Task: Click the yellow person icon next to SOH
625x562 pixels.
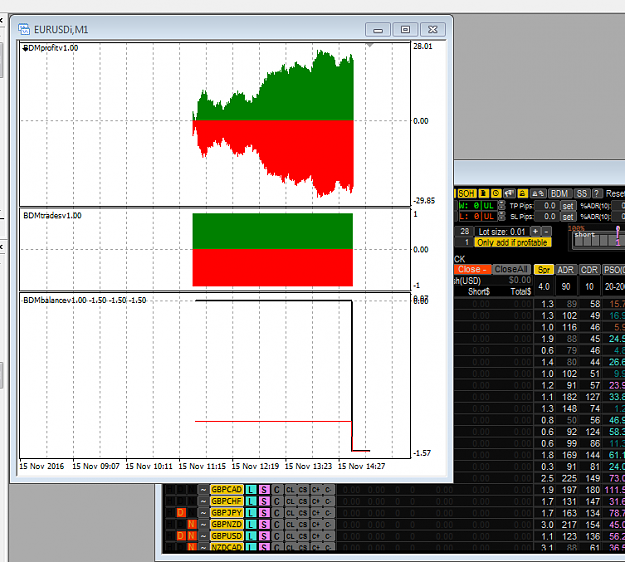Action: [483, 193]
